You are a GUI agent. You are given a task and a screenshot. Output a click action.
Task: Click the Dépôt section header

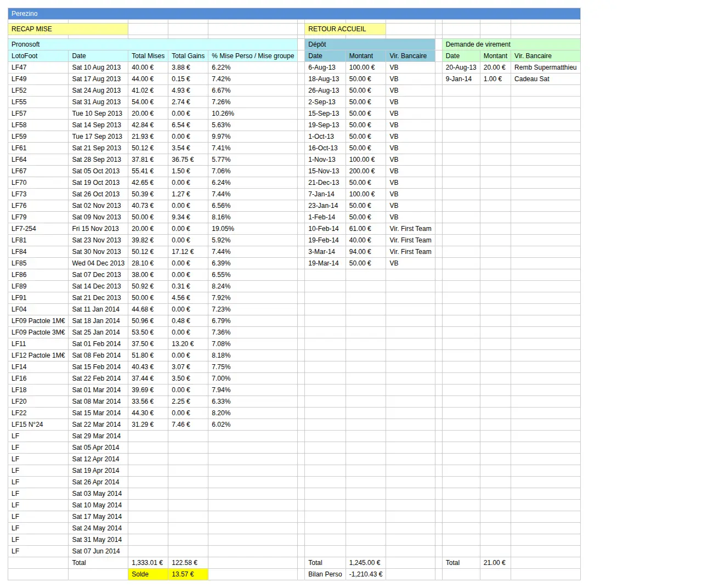(x=370, y=44)
